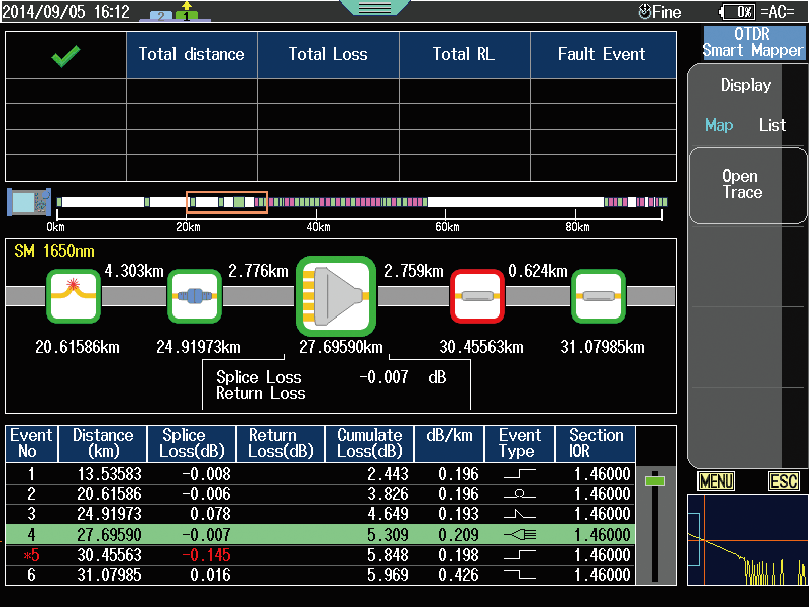Select the splice event icon at 31.07985km
Viewport: 809px width, 607px height.
[598, 296]
